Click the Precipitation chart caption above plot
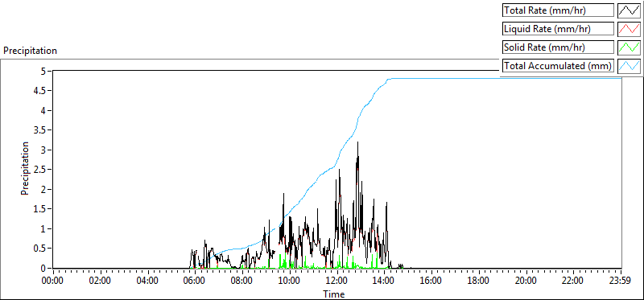This screenshot has height=300, width=644. (x=30, y=51)
